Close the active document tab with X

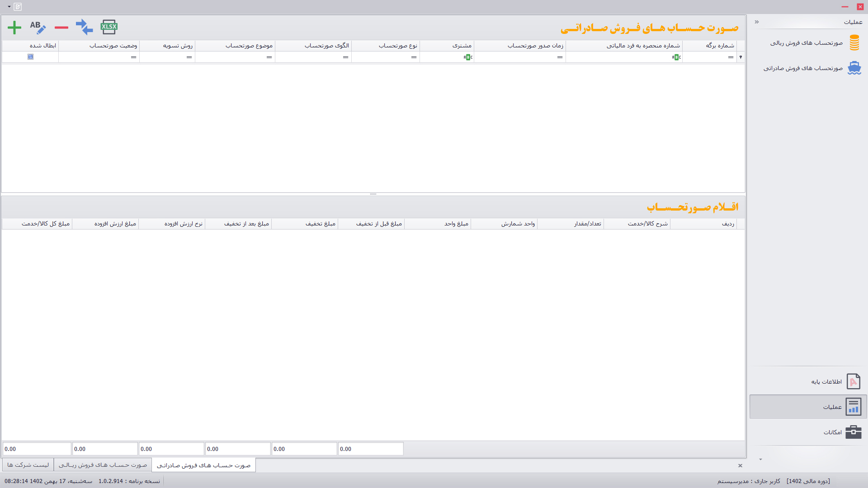[740, 465]
